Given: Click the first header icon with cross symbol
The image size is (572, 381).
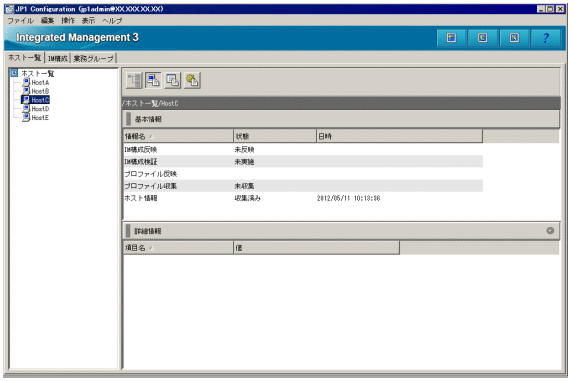Looking at the screenshot, I should coord(451,38).
